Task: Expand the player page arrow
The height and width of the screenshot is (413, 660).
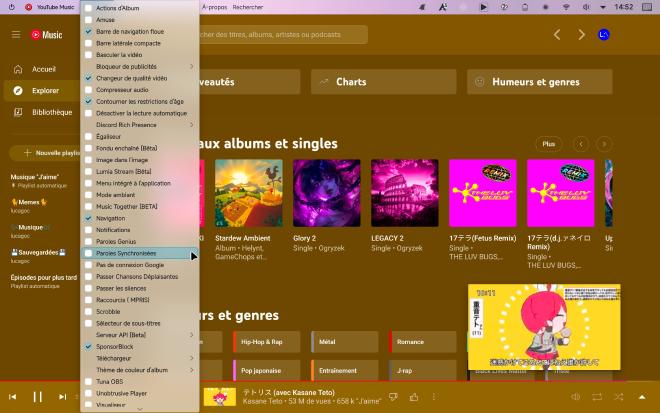Action: point(642,397)
